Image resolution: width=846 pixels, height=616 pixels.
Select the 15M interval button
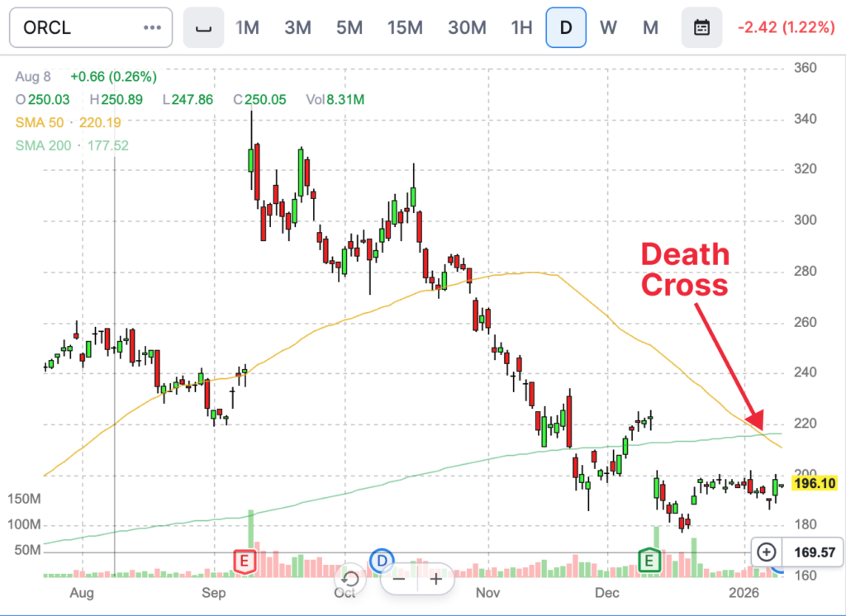405,27
